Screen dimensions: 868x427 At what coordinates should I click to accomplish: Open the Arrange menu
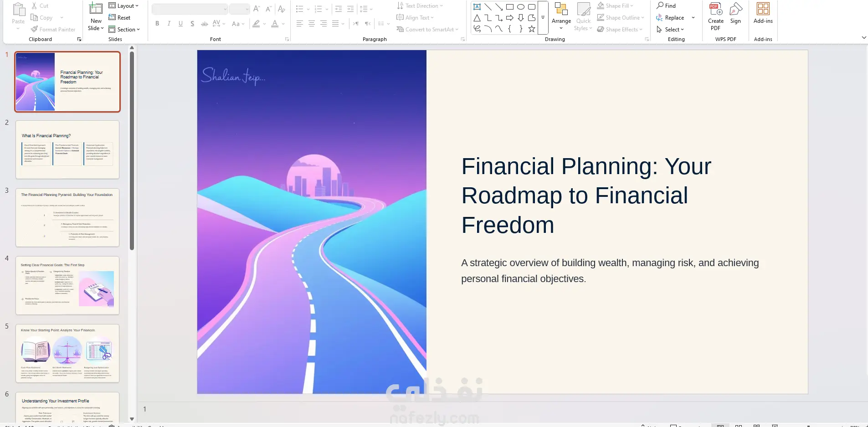(561, 16)
